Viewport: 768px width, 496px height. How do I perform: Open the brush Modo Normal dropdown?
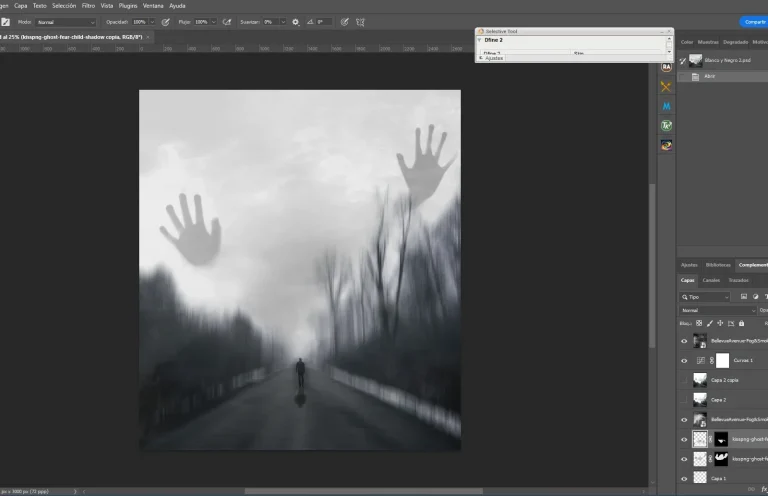pyautogui.click(x=66, y=22)
